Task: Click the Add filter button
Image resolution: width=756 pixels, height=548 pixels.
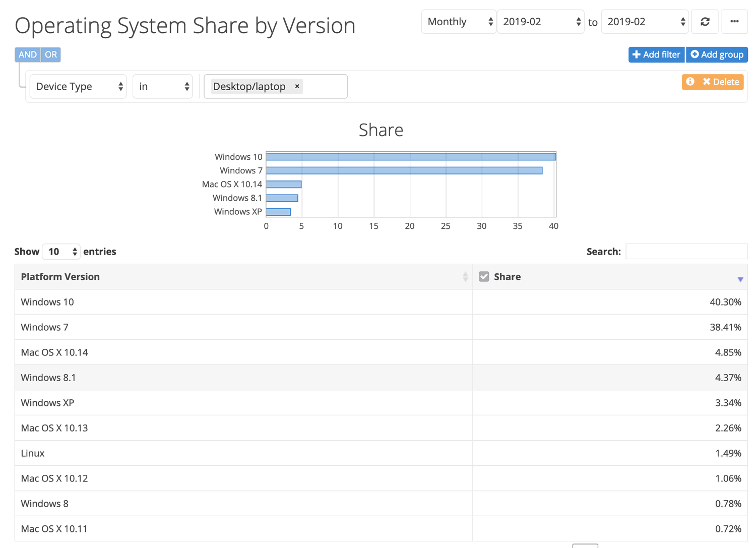Action: coord(656,54)
